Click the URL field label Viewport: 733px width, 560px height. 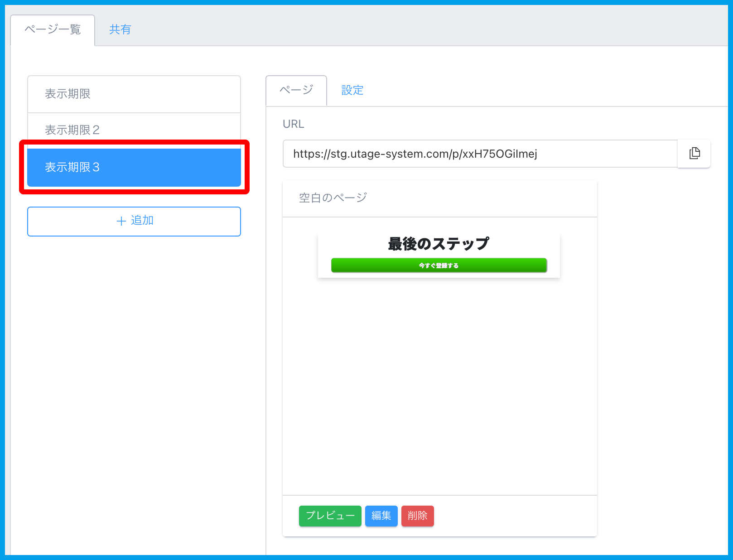pos(293,124)
